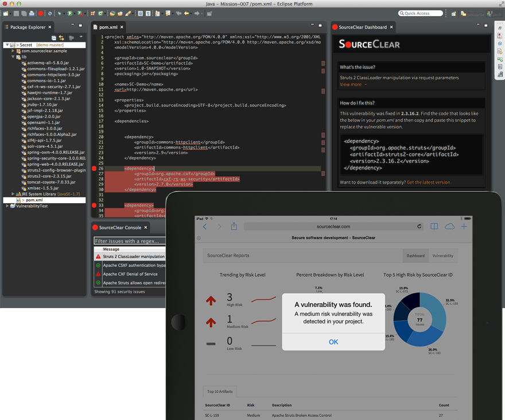Tap the Safari share icon

point(234,226)
